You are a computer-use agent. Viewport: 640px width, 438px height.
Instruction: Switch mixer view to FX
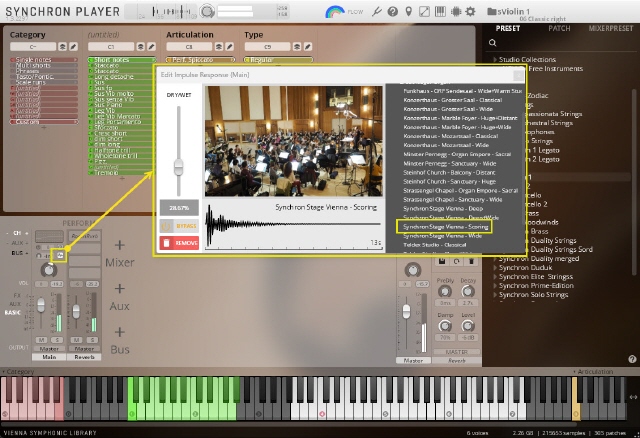(17, 295)
